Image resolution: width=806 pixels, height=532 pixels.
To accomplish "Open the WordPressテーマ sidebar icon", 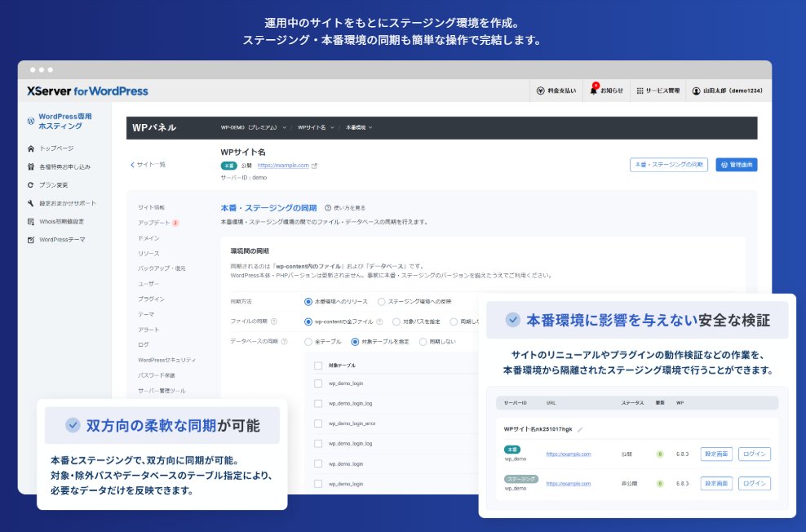I will [31, 238].
